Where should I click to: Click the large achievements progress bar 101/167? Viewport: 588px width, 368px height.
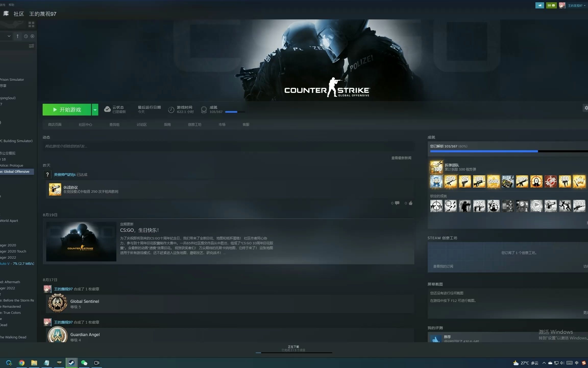[x=509, y=151]
